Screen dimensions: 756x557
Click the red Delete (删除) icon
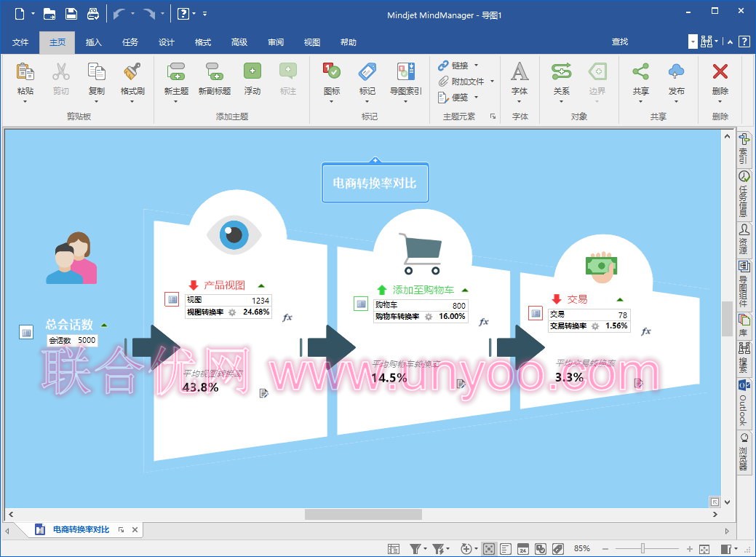click(720, 72)
